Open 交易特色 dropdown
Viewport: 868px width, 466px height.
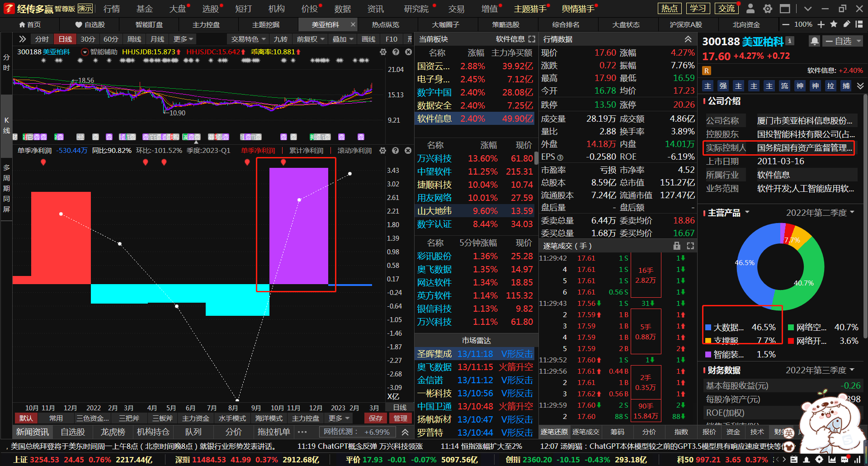click(x=249, y=39)
